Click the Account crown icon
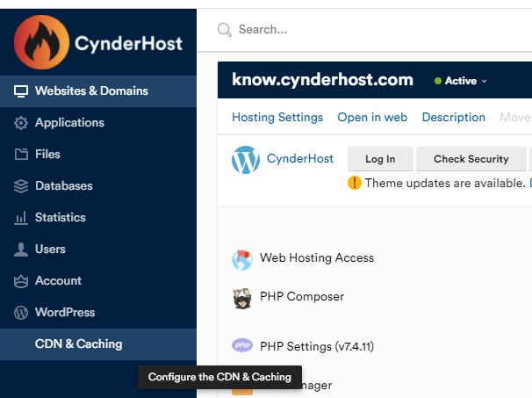532x398 pixels. pos(21,281)
